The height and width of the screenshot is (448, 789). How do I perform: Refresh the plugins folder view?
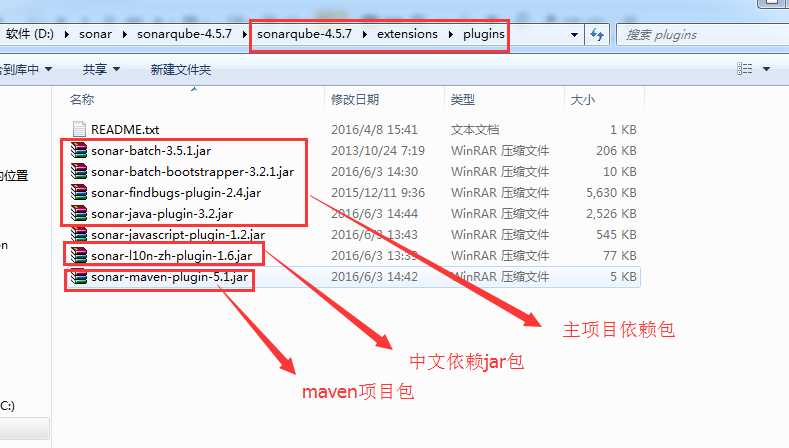[x=597, y=35]
